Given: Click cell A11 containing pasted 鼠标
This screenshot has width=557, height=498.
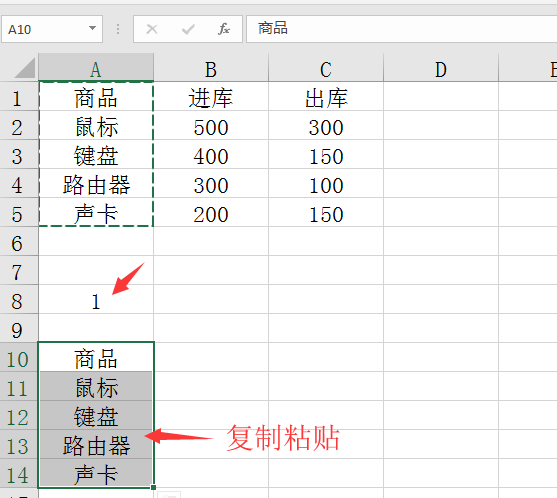Looking at the screenshot, I should point(96,387).
